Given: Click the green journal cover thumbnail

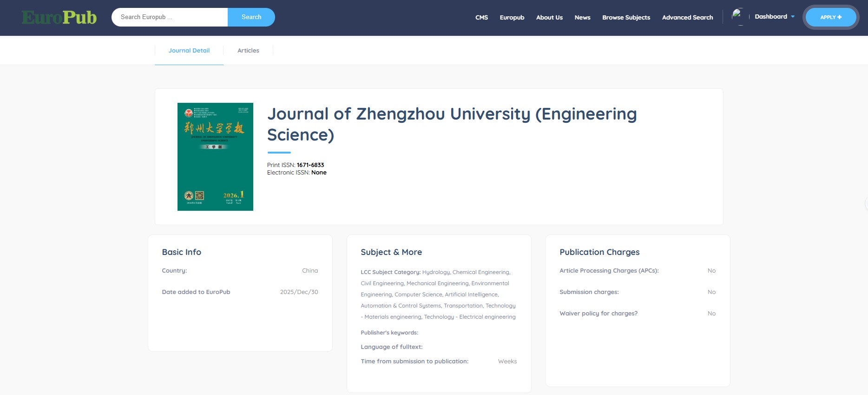Looking at the screenshot, I should click(215, 157).
